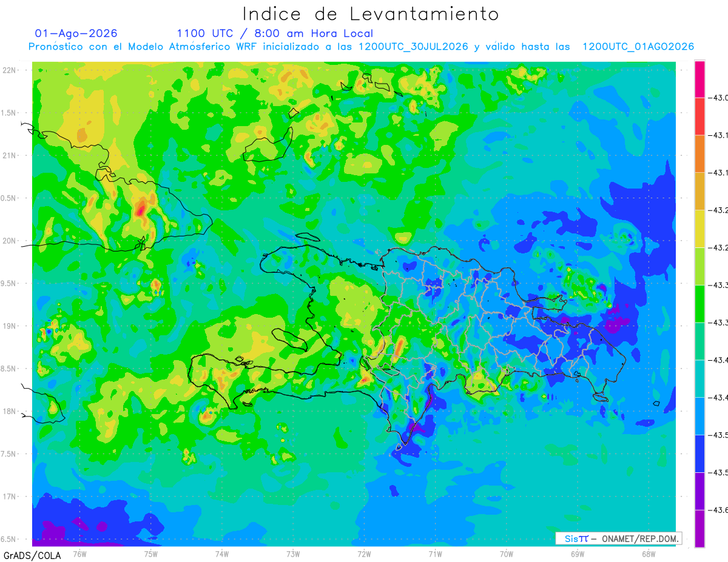Click the 9.5N latitude axis label
The image size is (728, 562).
[9, 283]
